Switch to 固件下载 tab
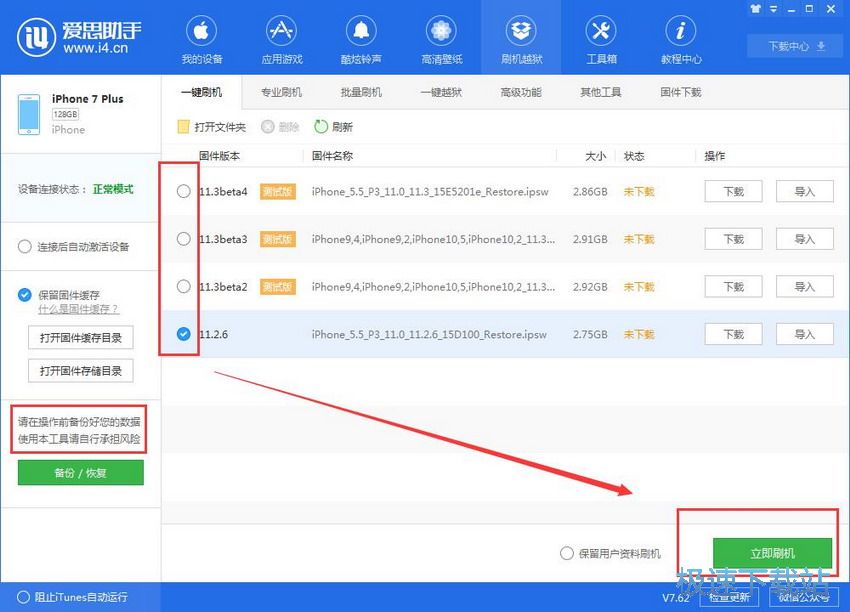Image resolution: width=850 pixels, height=612 pixels. [x=681, y=92]
